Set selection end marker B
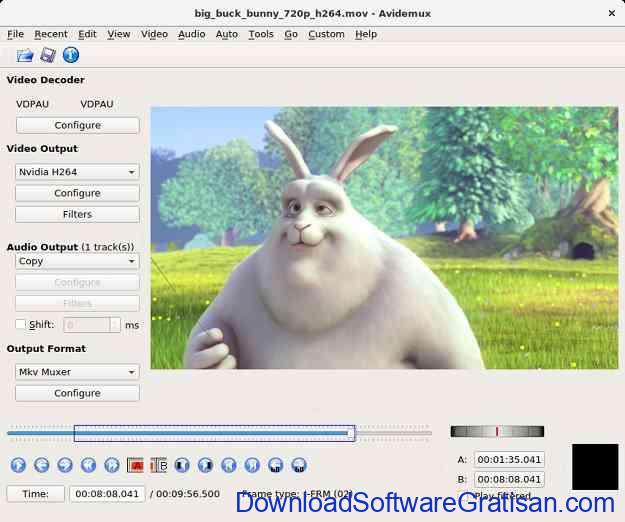 [x=159, y=465]
